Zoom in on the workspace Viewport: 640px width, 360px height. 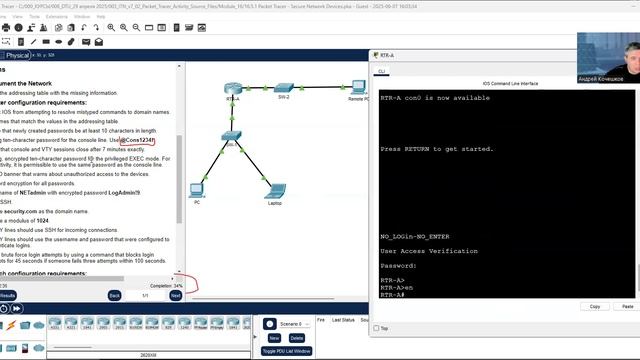click(111, 28)
